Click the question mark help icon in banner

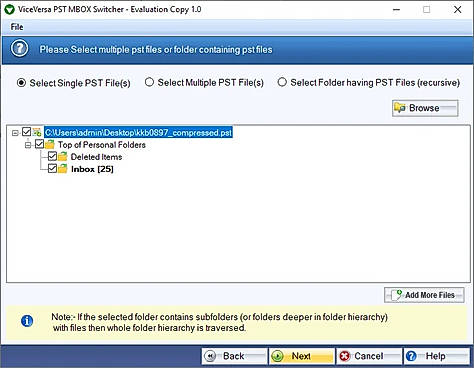(19, 49)
